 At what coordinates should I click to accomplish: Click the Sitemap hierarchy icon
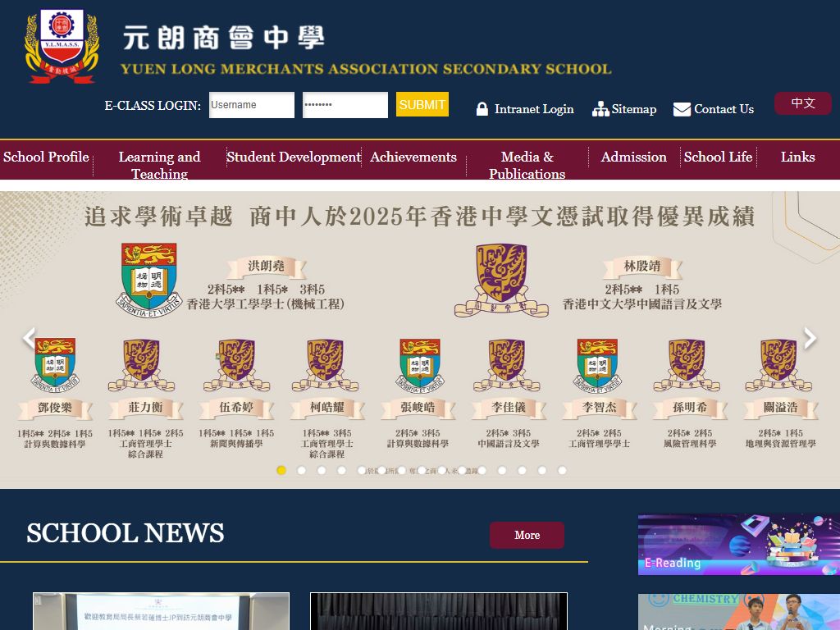point(600,109)
